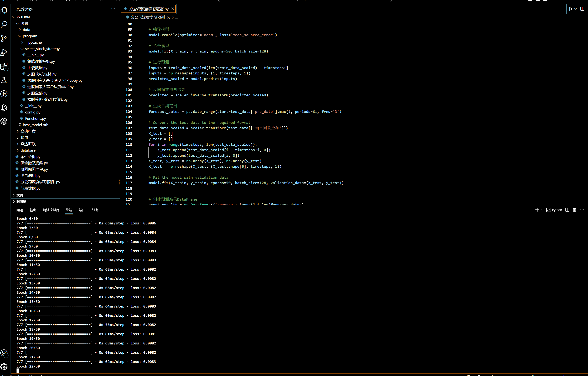The height and width of the screenshot is (376, 588).
Task: Open the ChatGPT extension icon
Action: (4, 121)
